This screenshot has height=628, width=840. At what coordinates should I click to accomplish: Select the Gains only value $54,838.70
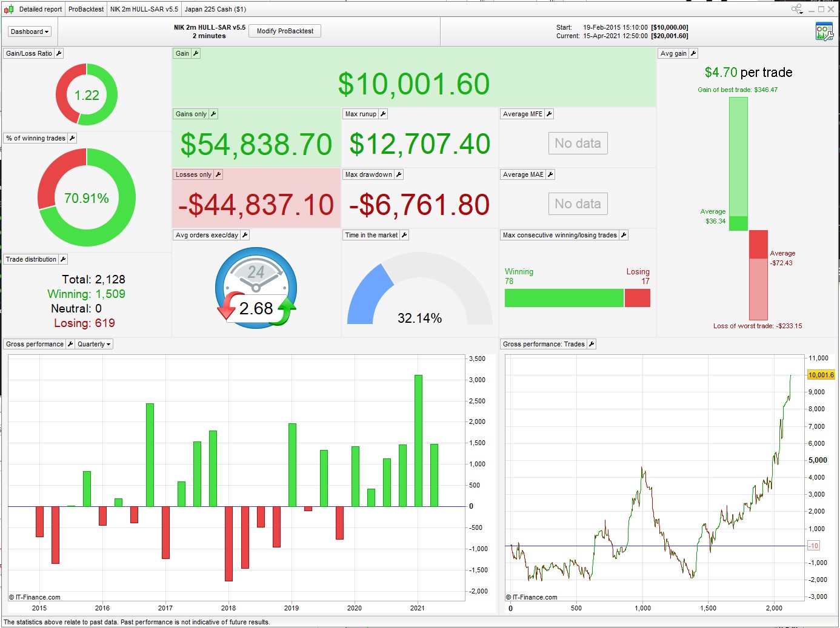tap(256, 145)
